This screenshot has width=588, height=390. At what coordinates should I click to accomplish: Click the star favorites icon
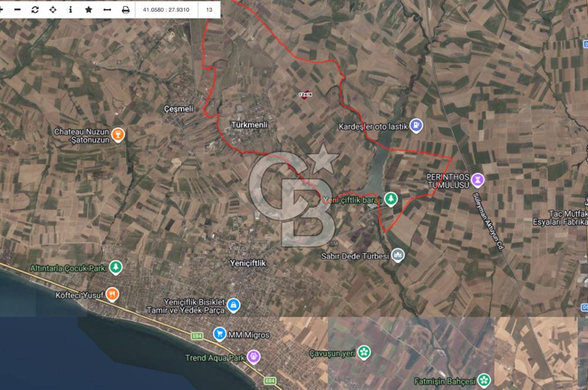(89, 9)
